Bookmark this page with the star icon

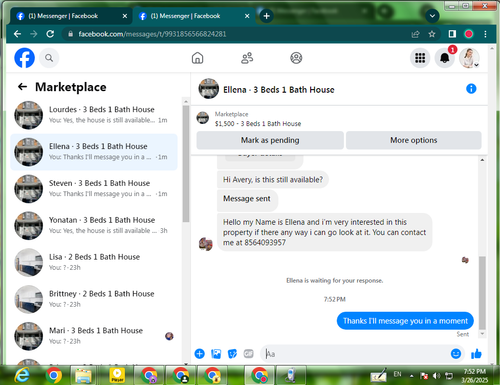click(432, 34)
